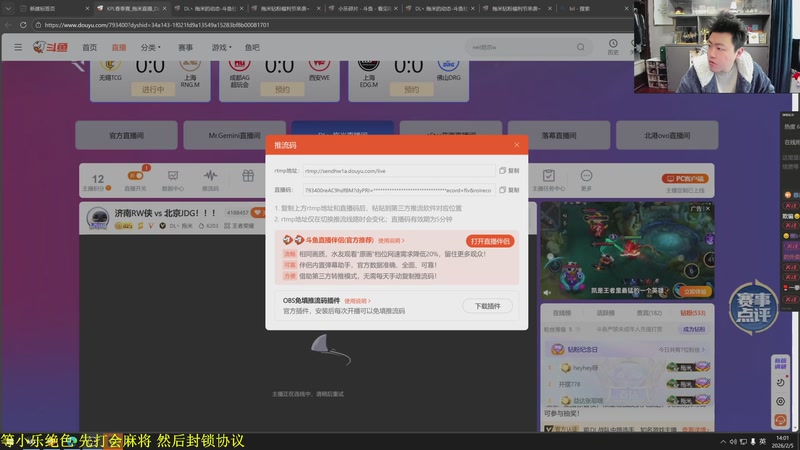Click user 开摆778 in the ranking list
Image resolution: width=800 pixels, height=450 pixels.
[x=570, y=384]
